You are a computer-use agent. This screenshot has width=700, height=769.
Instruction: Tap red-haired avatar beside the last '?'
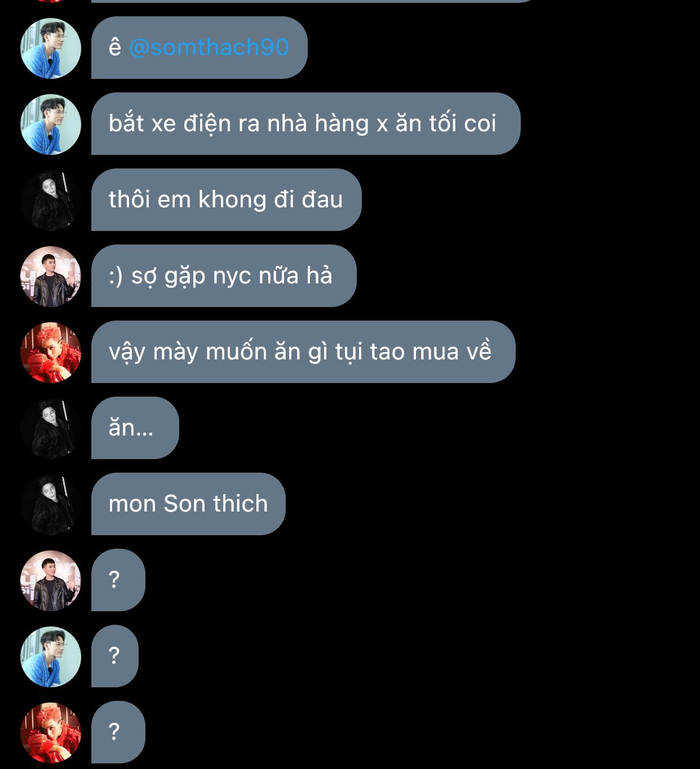[51, 732]
